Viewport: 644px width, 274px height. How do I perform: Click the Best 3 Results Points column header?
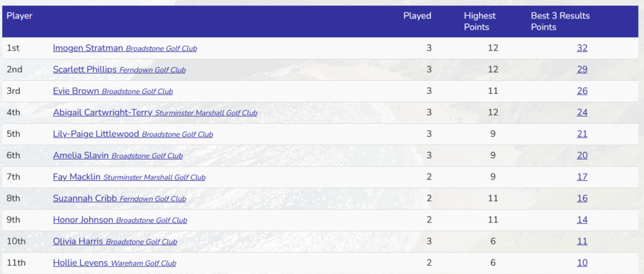click(x=560, y=21)
